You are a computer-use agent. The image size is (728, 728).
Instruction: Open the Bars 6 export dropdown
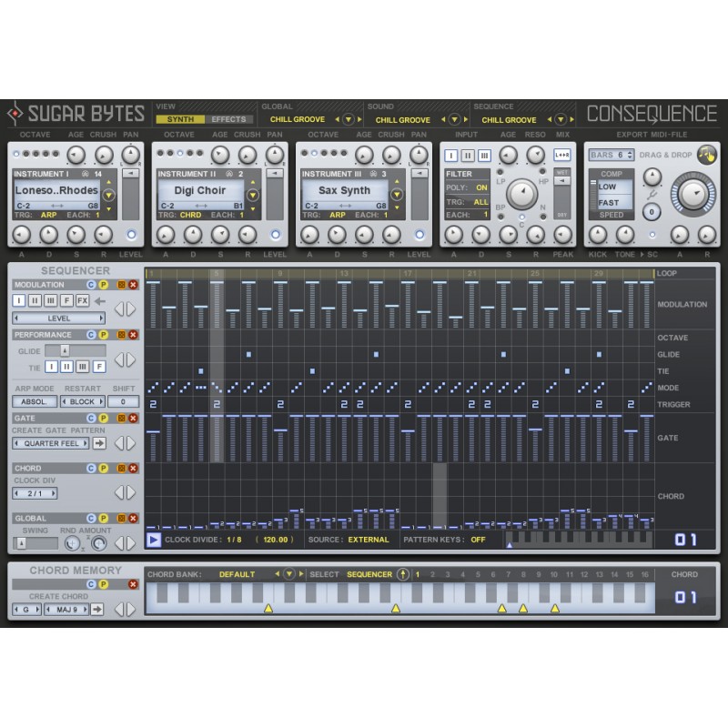(611, 155)
